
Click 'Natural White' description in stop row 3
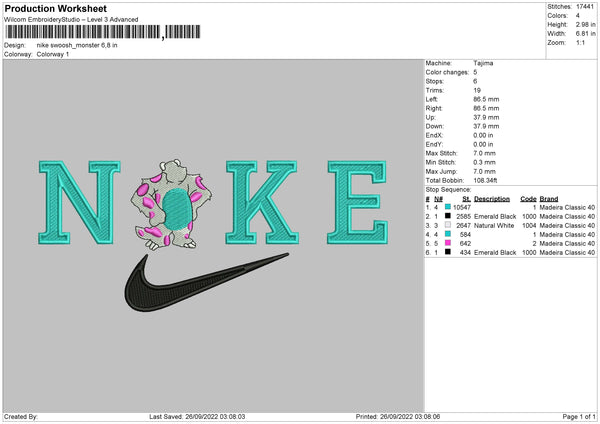[x=494, y=225]
